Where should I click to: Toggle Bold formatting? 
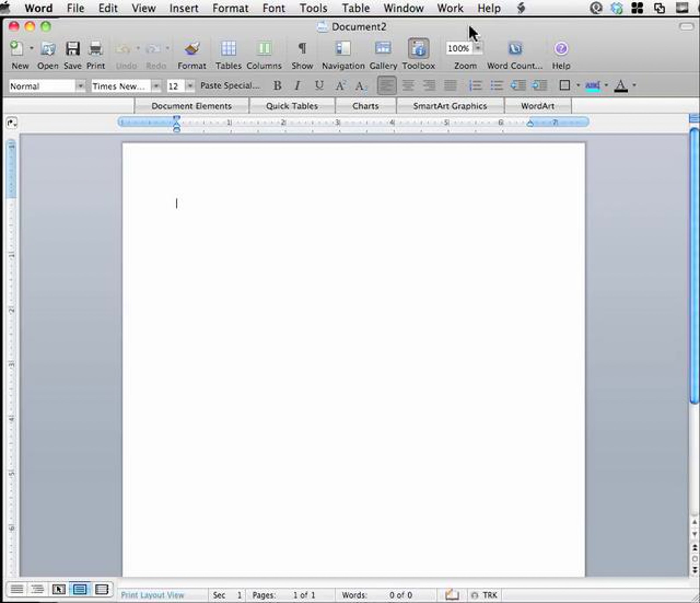(x=277, y=86)
